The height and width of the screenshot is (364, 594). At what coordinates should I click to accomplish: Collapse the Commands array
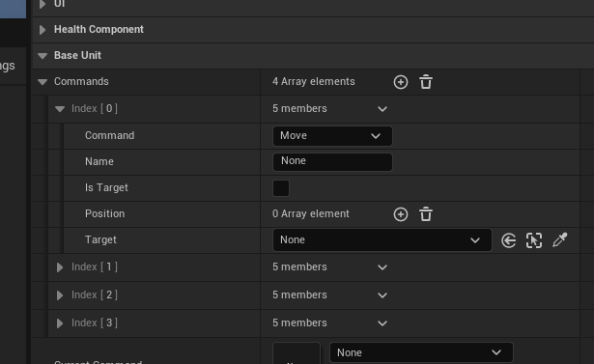[x=42, y=82]
